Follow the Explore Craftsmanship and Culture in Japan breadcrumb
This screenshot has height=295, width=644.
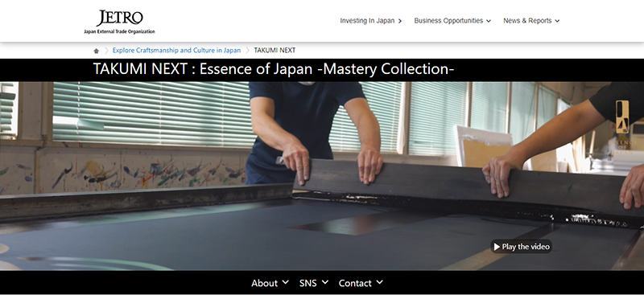coord(176,51)
